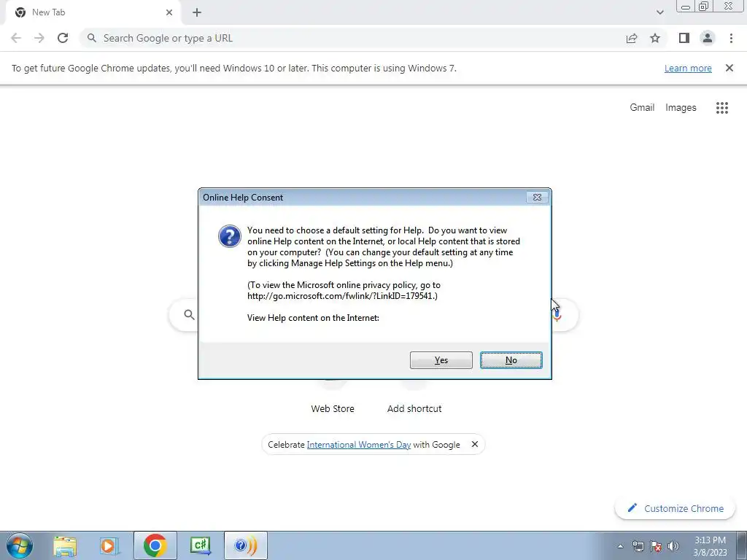Click the network tray icon

pyautogui.click(x=638, y=546)
